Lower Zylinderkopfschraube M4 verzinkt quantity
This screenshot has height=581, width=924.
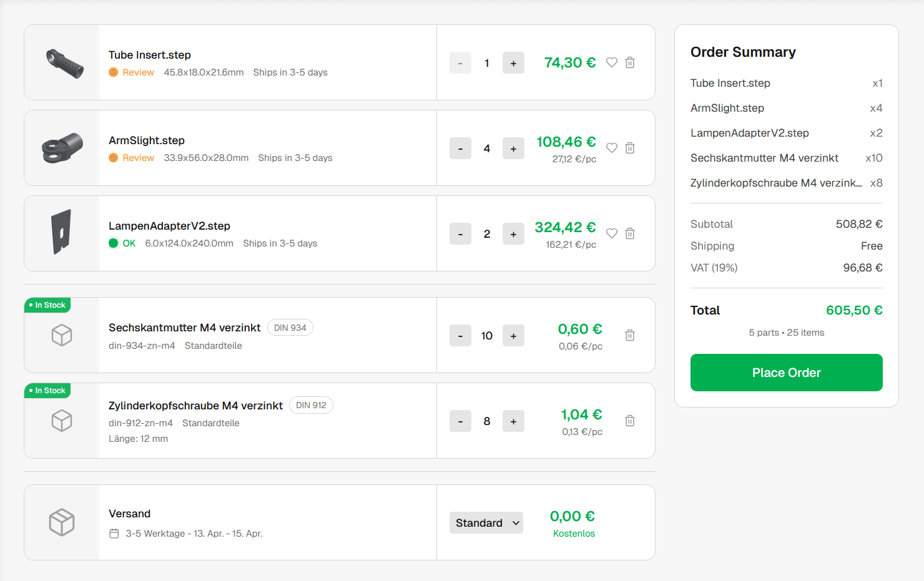pos(460,421)
